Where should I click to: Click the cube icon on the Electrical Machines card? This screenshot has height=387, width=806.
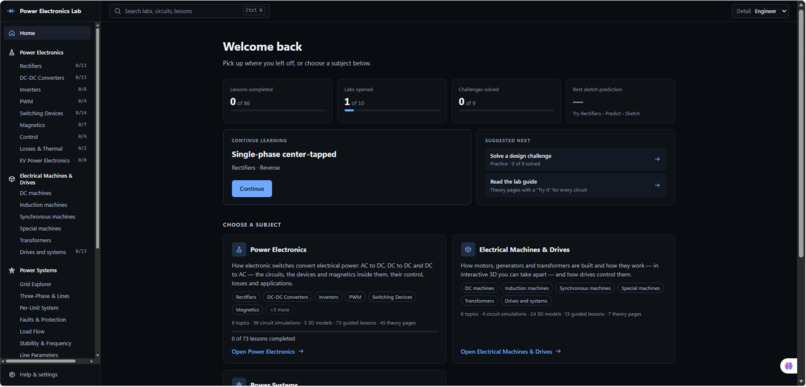point(468,249)
